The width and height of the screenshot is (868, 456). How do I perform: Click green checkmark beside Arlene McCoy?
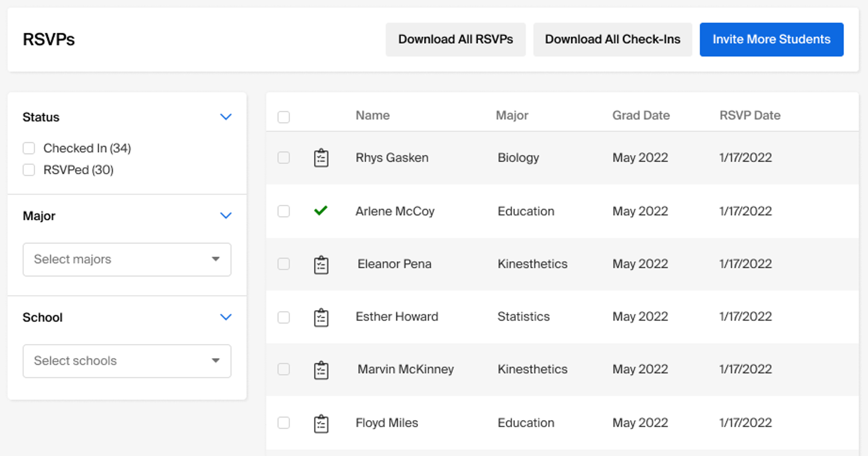(321, 211)
